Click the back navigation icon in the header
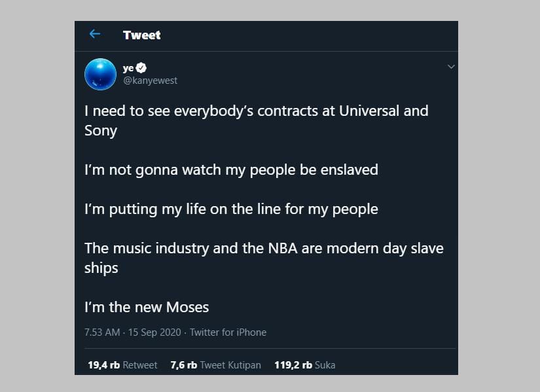 [x=95, y=34]
